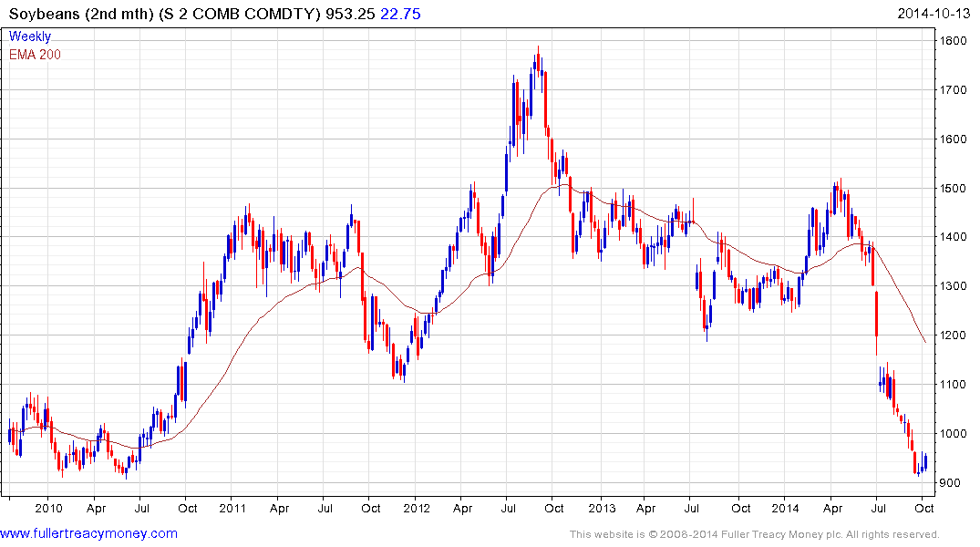The image size is (980, 547).
Task: Select the 1500 price axis label
Action: click(x=954, y=188)
